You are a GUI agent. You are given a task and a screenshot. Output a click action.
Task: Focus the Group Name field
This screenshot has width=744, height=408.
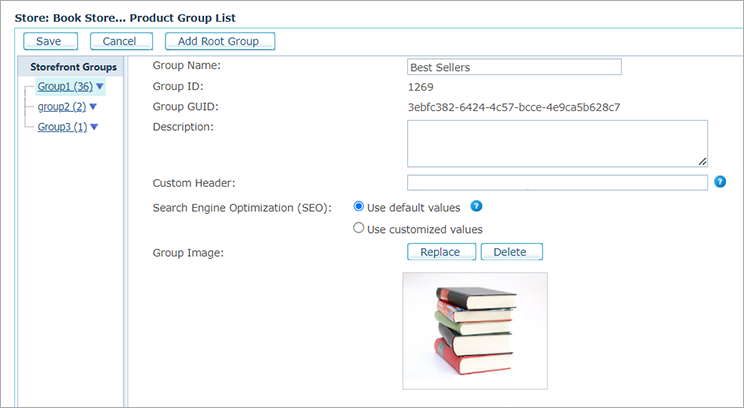point(514,67)
